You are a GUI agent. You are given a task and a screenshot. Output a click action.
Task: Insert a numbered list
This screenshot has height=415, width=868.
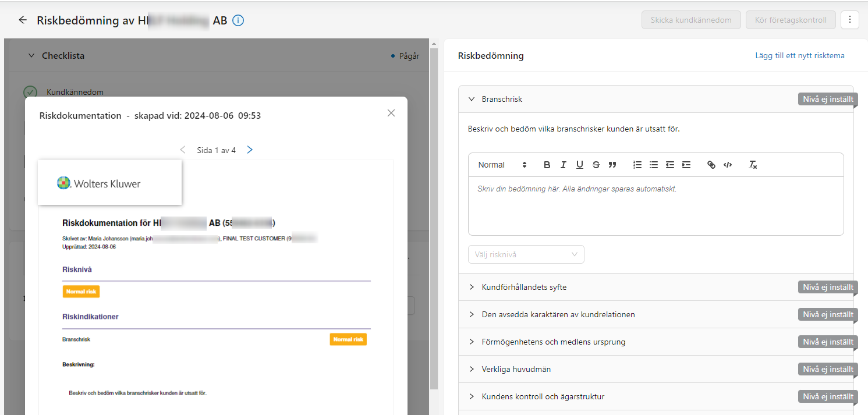click(637, 165)
